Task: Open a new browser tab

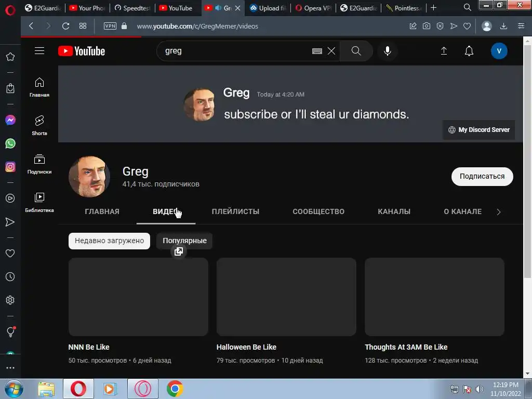Action: pos(434,8)
